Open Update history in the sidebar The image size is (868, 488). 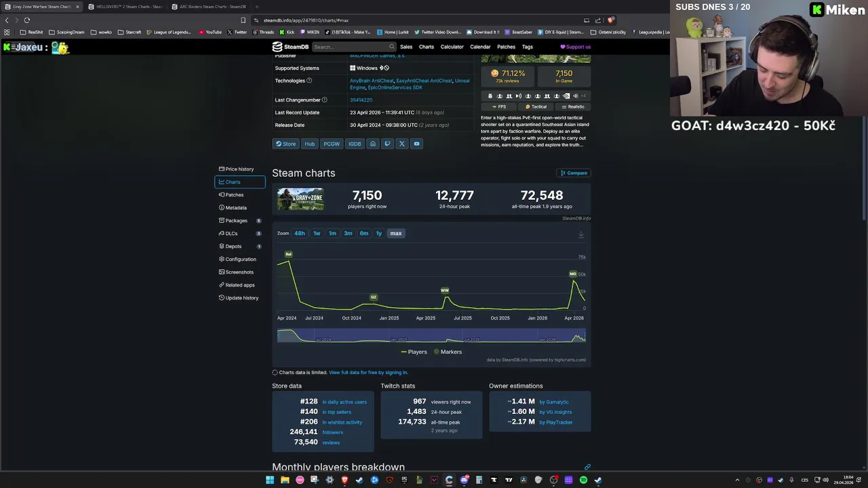[x=239, y=298]
